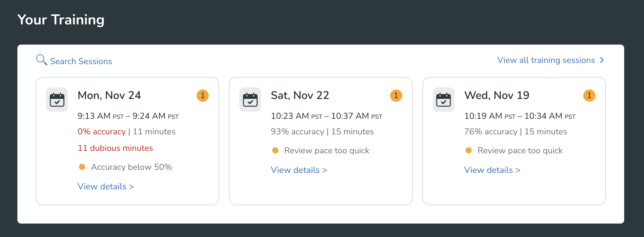Image resolution: width=644 pixels, height=237 pixels.
Task: Select the Sat, Nov 22 session title
Action: coord(300,96)
